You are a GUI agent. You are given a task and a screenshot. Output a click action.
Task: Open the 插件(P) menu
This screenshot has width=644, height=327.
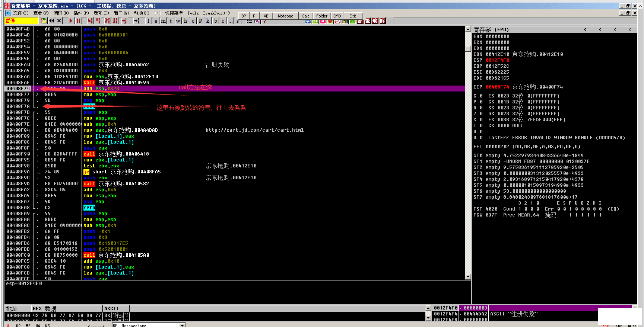[81, 13]
